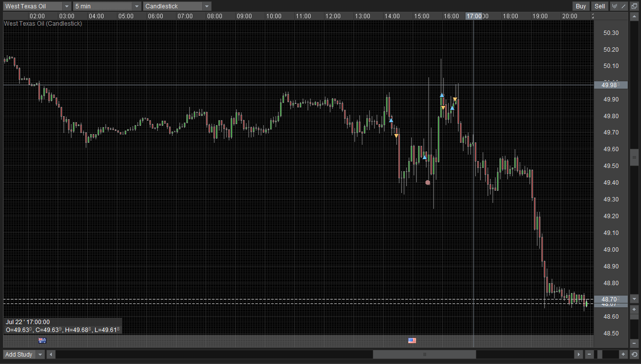Click the pink circle marker near 49.40

click(x=427, y=182)
